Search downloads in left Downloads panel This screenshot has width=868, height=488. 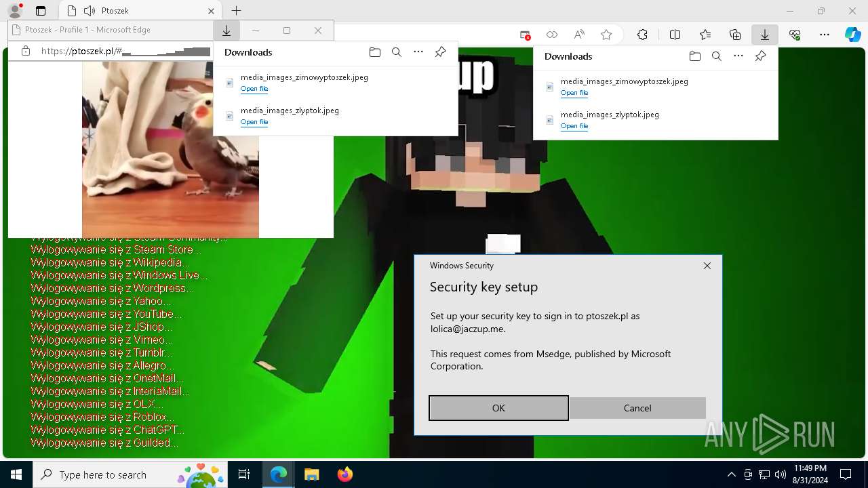[x=397, y=52]
